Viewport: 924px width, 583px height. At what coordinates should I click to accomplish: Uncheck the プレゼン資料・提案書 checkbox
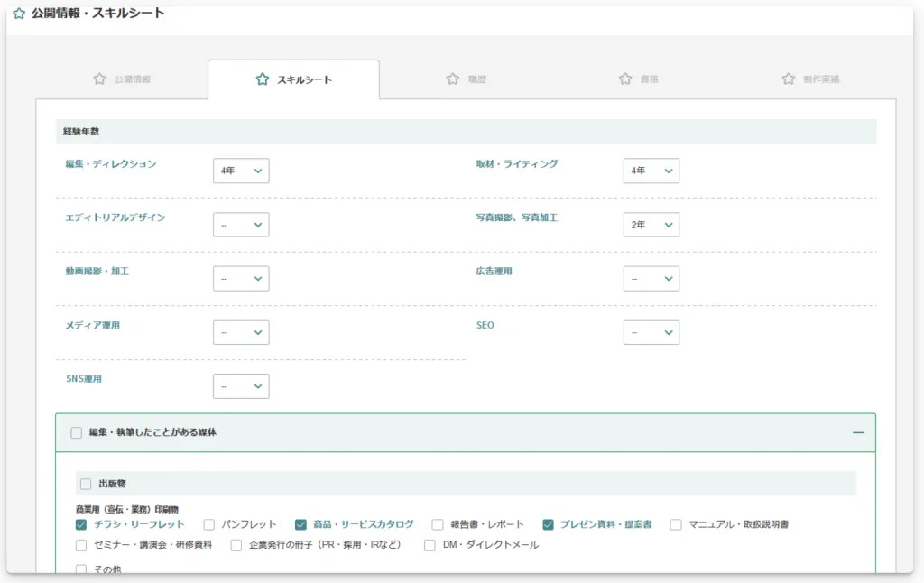point(548,524)
